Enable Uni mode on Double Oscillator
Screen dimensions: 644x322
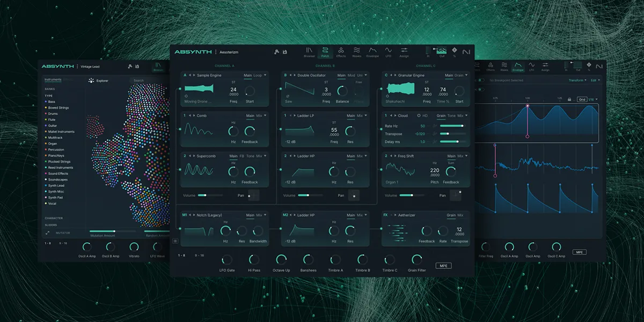[361, 76]
